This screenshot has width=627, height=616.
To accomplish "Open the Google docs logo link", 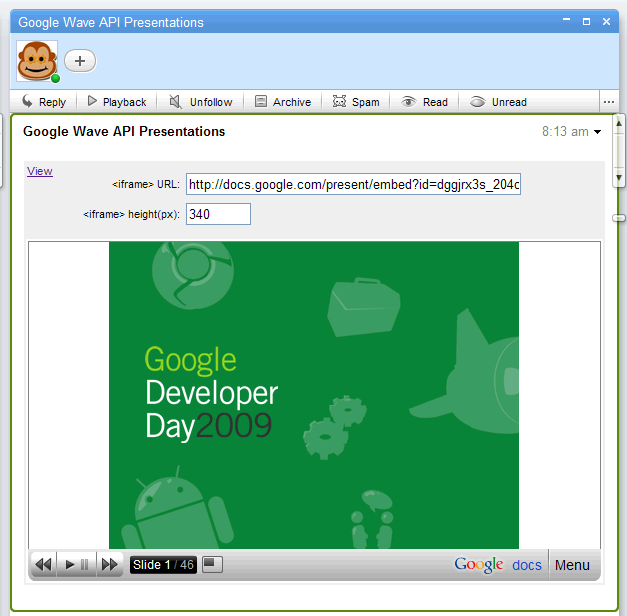I will click(498, 565).
